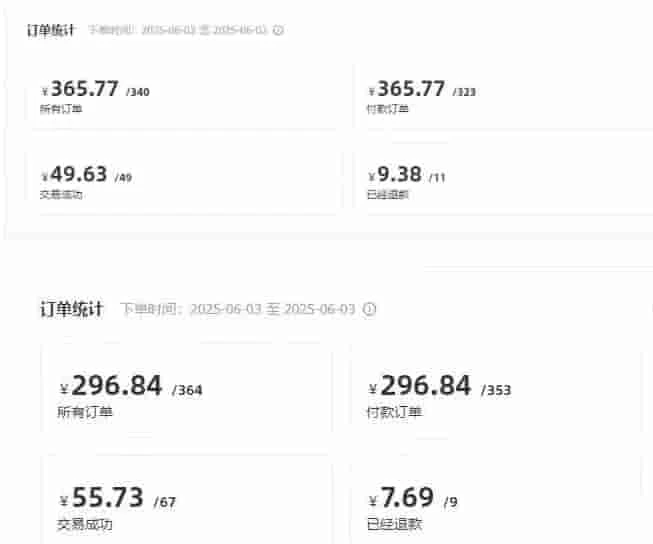This screenshot has width=653, height=544.
Task: Click the lower 订单统计 heading
Action: click(71, 309)
